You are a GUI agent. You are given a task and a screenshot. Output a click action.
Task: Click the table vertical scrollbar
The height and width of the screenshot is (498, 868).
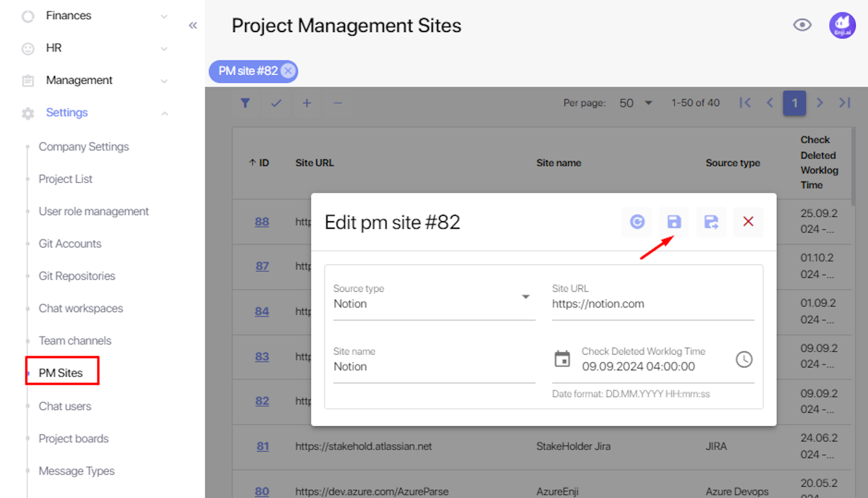pos(853,166)
